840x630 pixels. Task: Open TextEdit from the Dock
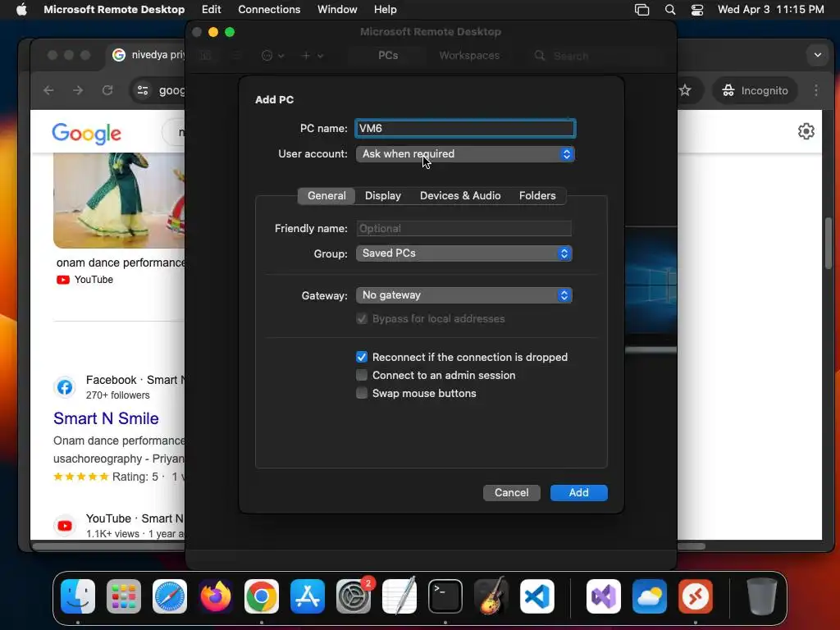pos(399,596)
